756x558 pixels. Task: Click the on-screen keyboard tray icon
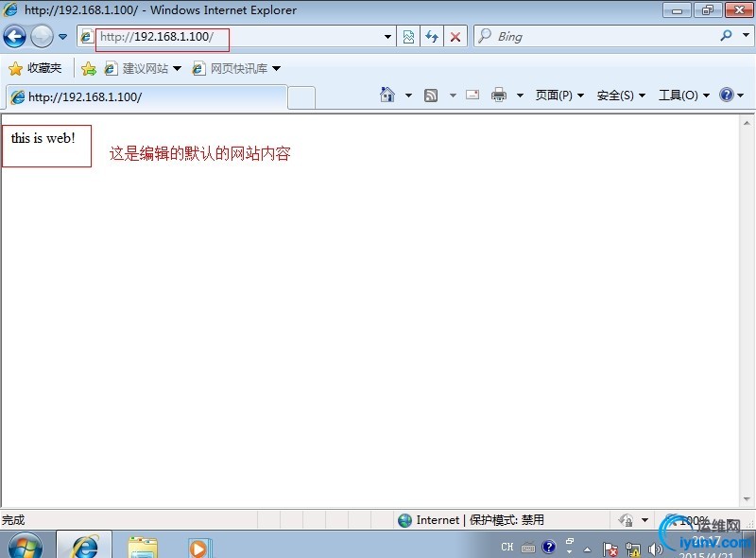coord(528,548)
